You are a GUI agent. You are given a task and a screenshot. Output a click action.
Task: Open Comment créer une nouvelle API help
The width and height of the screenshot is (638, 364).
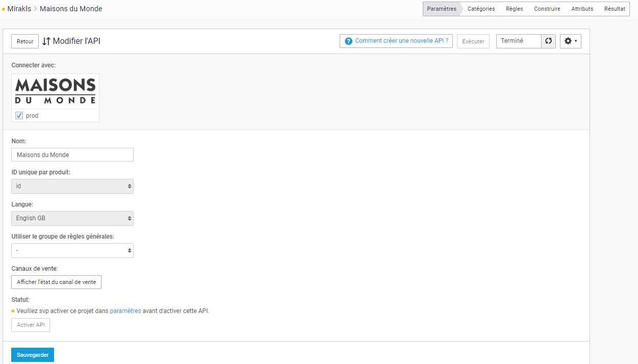[x=396, y=41]
